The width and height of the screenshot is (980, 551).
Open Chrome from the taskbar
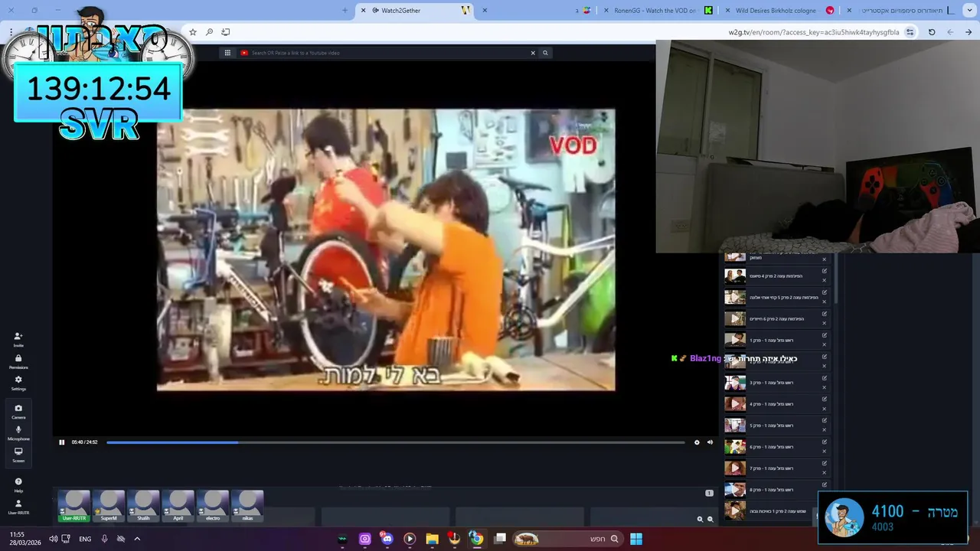coord(476,539)
